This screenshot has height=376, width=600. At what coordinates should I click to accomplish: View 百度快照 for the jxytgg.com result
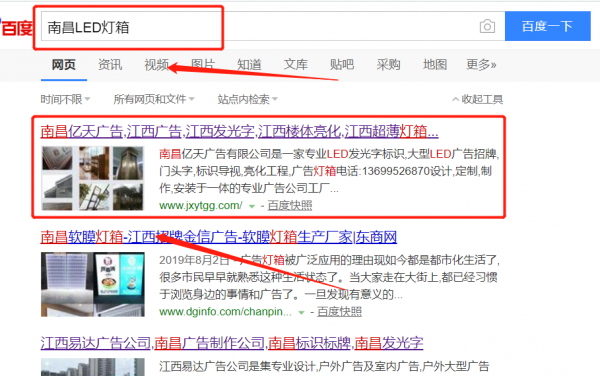(x=290, y=206)
